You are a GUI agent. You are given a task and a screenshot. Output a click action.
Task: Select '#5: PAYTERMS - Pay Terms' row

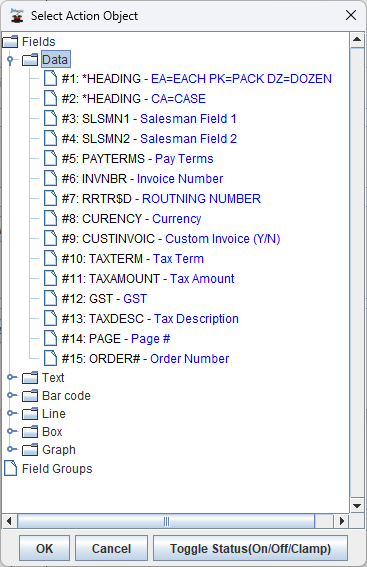coord(137,158)
